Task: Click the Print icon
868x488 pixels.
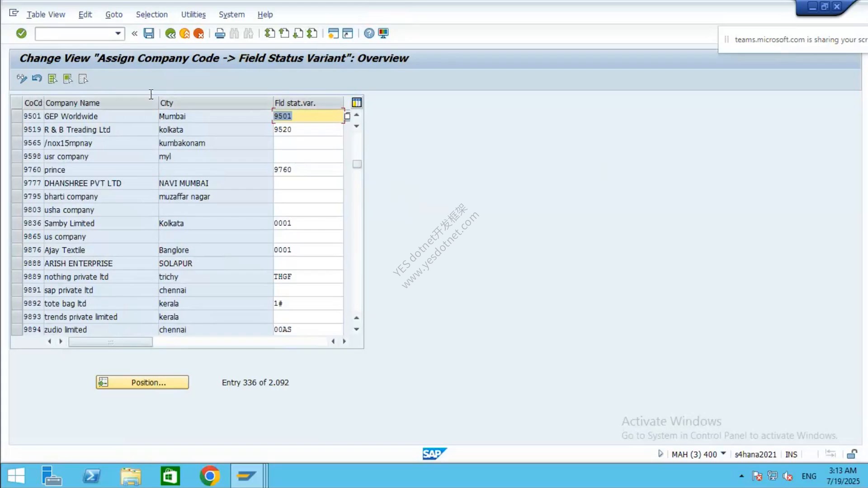Action: click(220, 33)
